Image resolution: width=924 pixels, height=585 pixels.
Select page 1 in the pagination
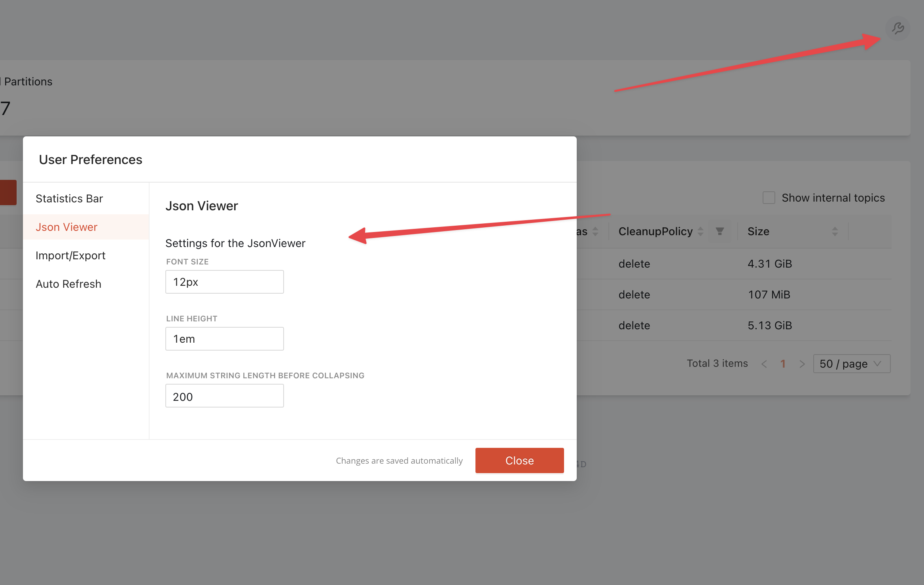[783, 364]
